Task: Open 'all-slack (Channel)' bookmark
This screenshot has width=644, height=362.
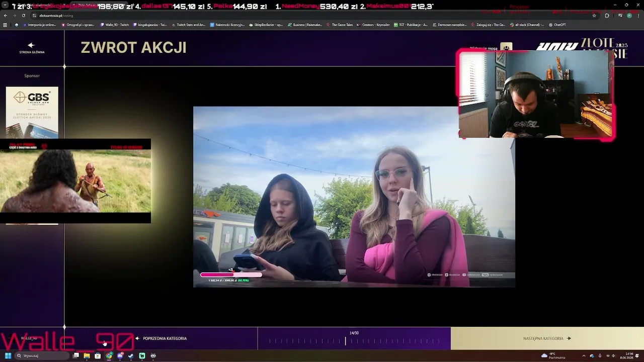Action: click(527, 25)
